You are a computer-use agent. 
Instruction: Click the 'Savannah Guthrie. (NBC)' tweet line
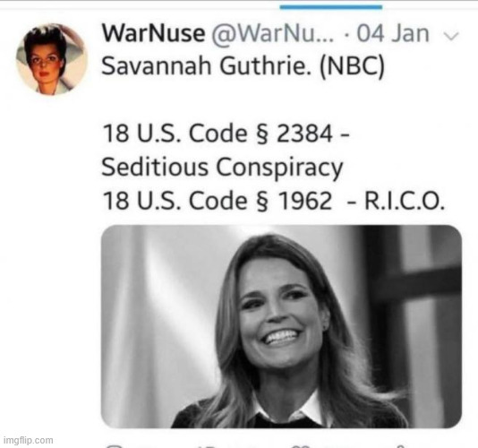click(x=243, y=66)
